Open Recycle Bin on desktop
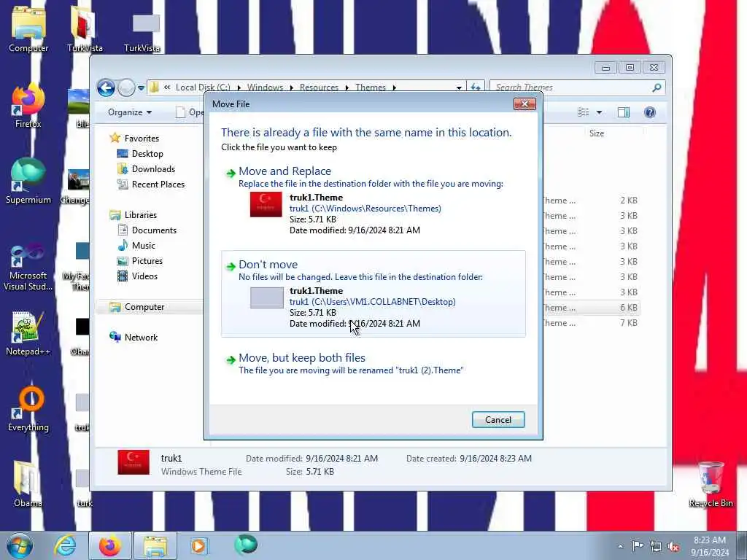The width and height of the screenshot is (747, 560). [x=711, y=485]
